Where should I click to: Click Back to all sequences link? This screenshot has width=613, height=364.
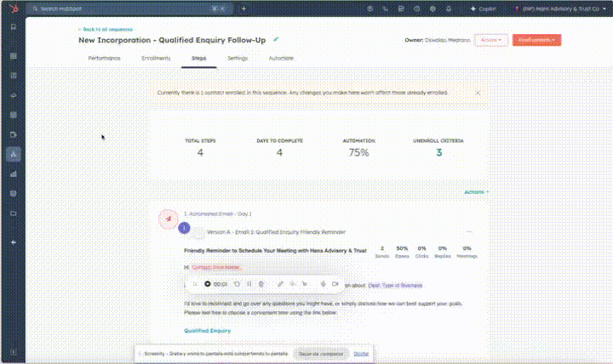click(106, 29)
